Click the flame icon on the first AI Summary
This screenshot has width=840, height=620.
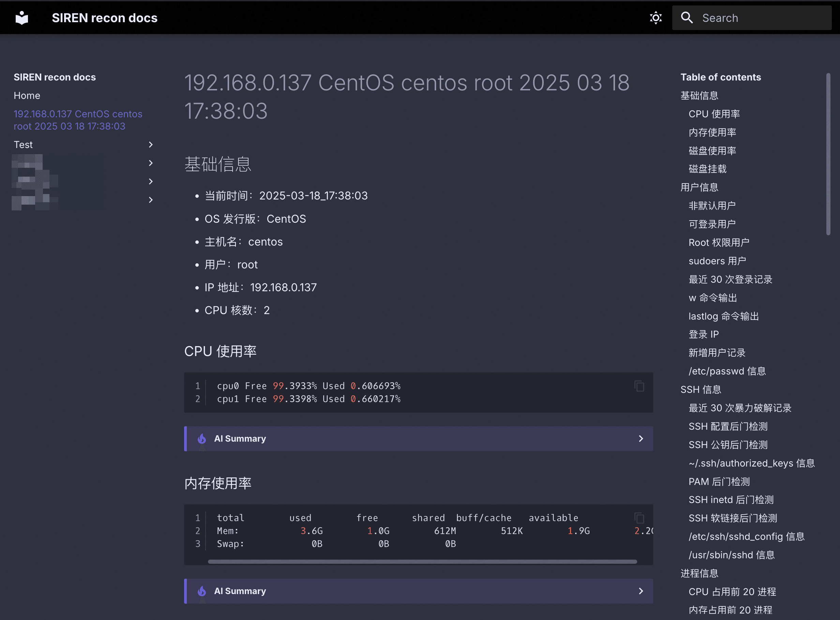[202, 438]
